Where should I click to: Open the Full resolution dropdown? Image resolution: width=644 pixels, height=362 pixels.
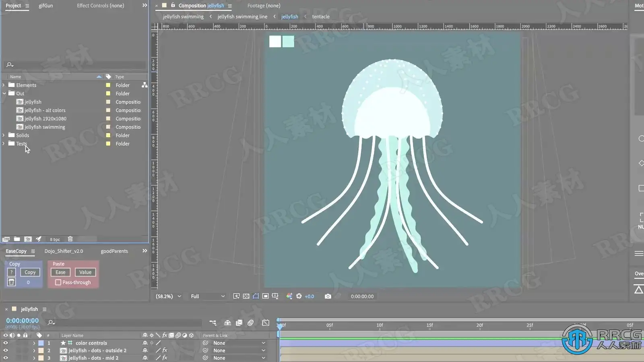pos(207,296)
